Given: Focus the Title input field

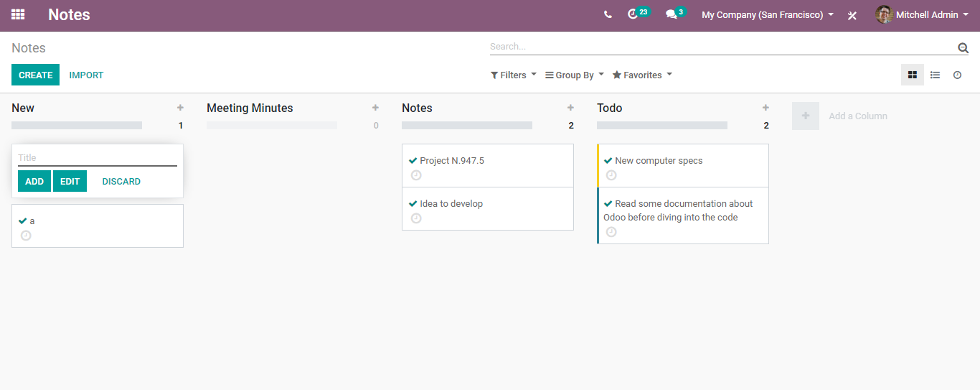Looking at the screenshot, I should [98, 158].
